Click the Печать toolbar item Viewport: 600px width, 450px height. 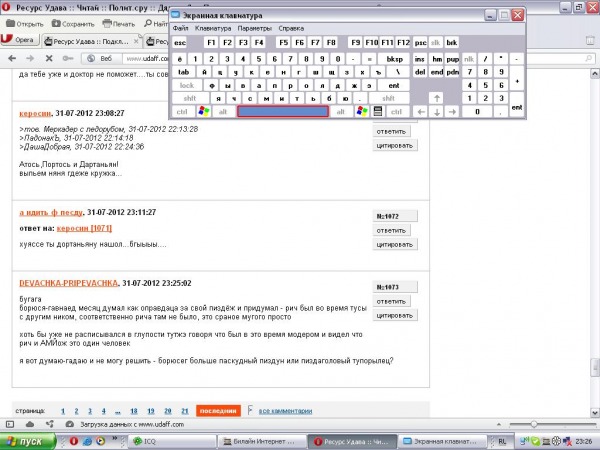119,24
